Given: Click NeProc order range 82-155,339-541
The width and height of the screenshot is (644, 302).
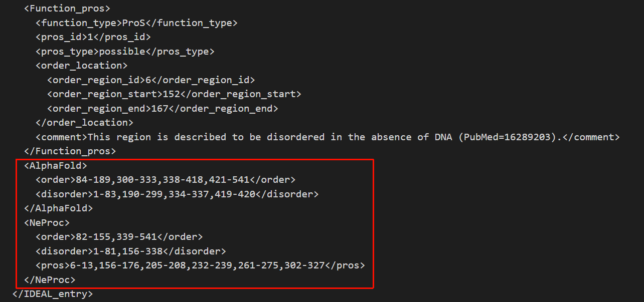Looking at the screenshot, I should click(x=116, y=237).
